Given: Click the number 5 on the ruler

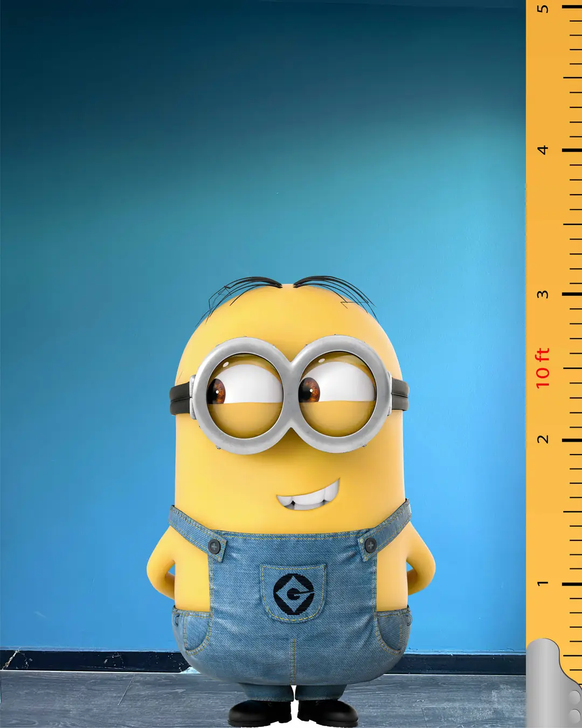Looking at the screenshot, I should pyautogui.click(x=543, y=9).
